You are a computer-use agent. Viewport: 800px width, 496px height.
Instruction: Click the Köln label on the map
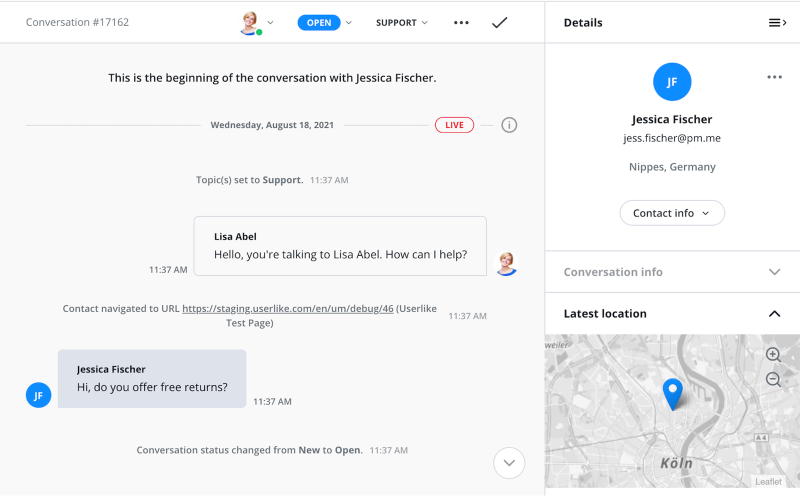pos(677,463)
